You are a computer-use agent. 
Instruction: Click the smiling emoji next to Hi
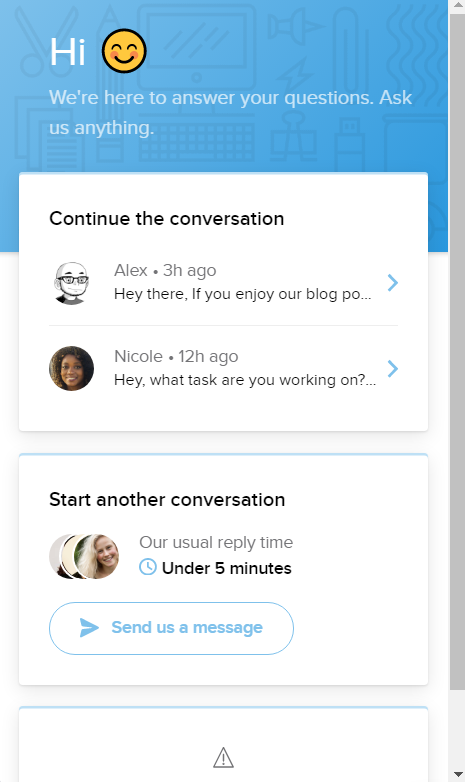pyautogui.click(x=124, y=51)
